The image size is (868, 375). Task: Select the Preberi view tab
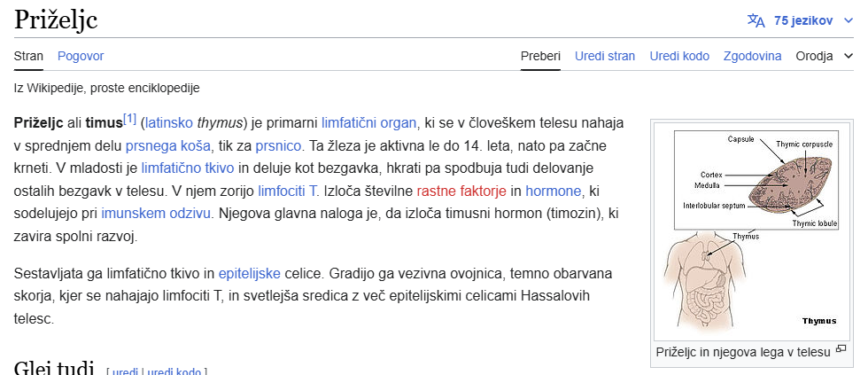click(x=540, y=56)
